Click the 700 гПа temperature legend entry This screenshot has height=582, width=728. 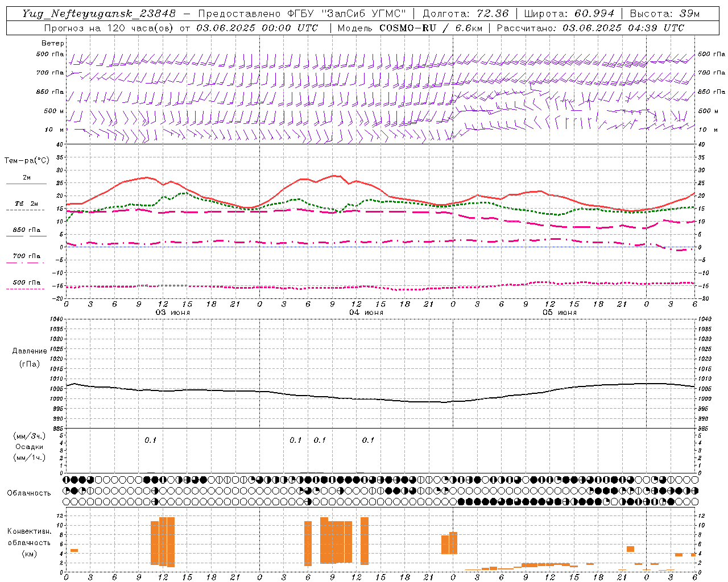point(27,256)
